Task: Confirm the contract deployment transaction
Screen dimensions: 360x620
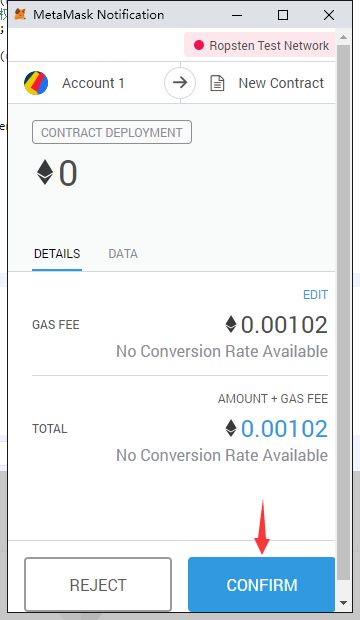Action: (261, 584)
